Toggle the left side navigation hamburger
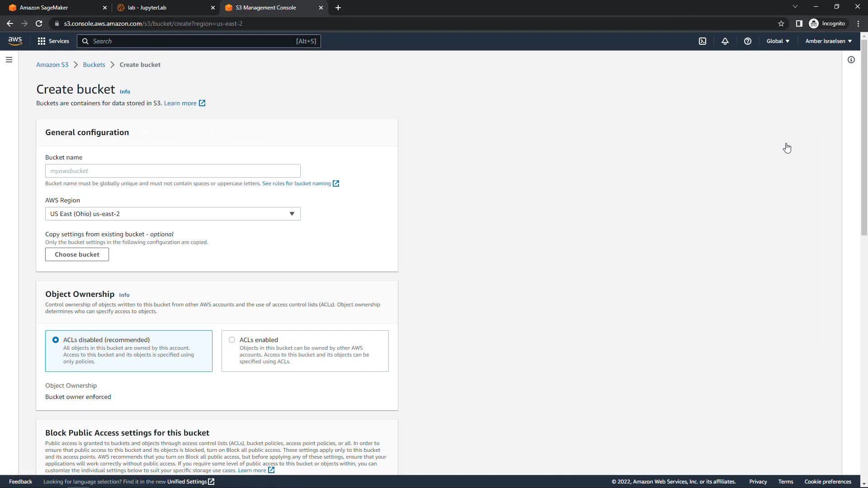Image resolution: width=868 pixels, height=488 pixels. coord(9,60)
